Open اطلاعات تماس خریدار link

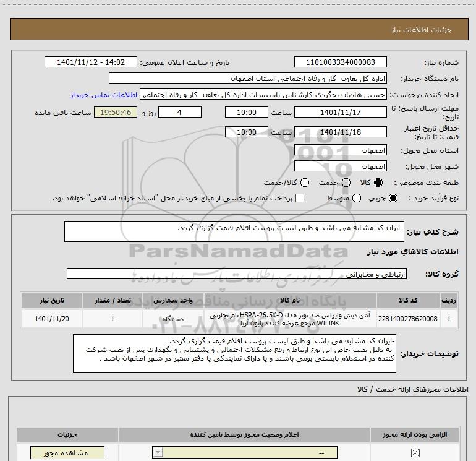click(104, 95)
